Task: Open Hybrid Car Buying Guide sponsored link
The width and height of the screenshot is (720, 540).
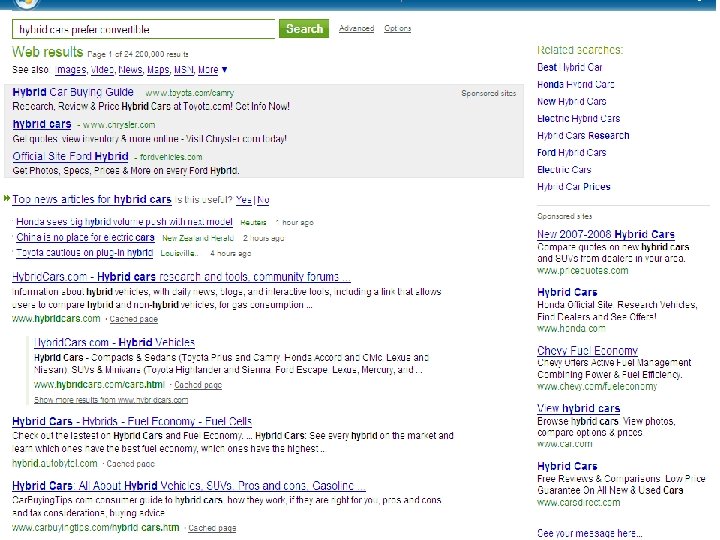Action: [73, 92]
